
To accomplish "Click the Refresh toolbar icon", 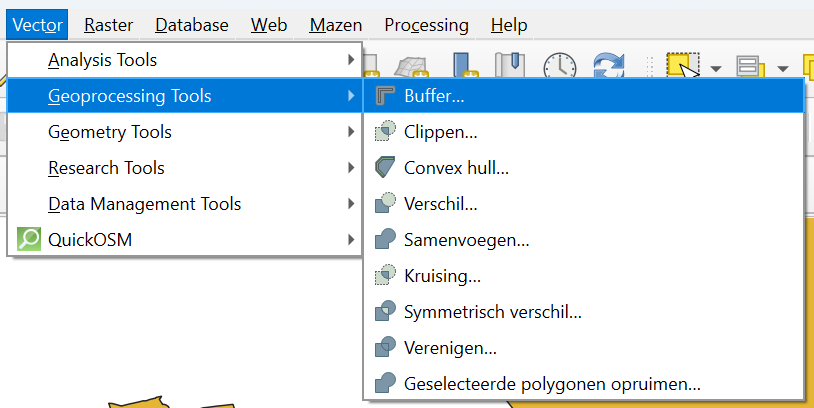I will click(x=609, y=68).
